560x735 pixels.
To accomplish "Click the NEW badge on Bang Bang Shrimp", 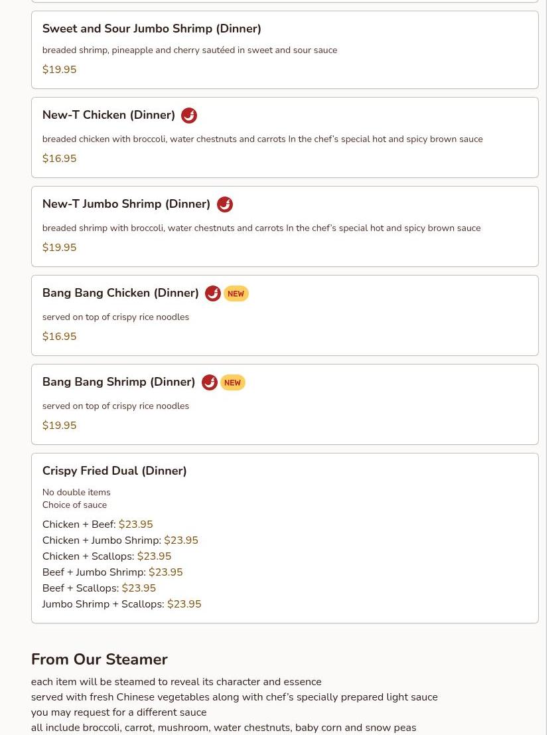I will click(232, 382).
